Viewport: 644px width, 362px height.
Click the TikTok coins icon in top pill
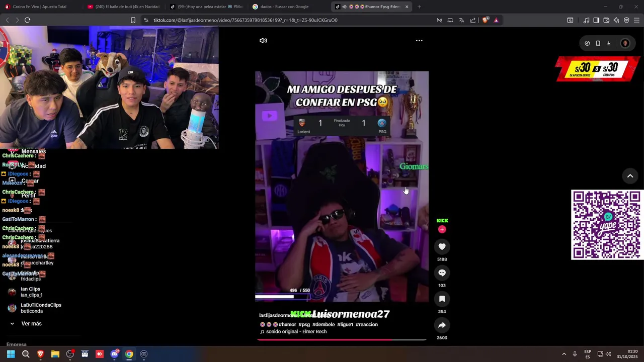(587, 43)
